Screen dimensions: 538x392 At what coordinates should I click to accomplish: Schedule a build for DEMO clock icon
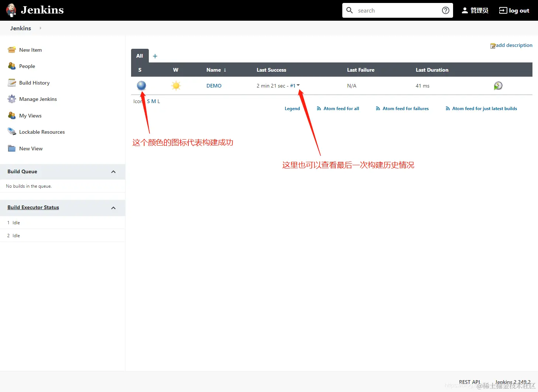click(x=498, y=86)
